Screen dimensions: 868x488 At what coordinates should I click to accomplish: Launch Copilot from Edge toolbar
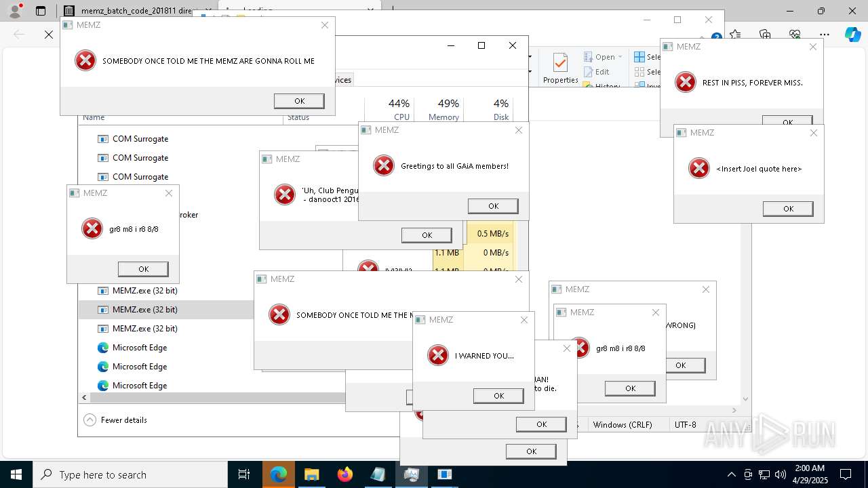852,34
